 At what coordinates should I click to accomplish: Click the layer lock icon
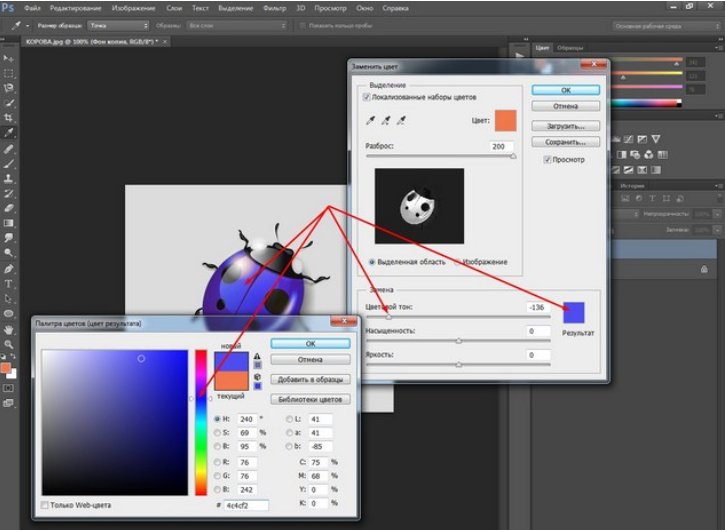(x=704, y=269)
